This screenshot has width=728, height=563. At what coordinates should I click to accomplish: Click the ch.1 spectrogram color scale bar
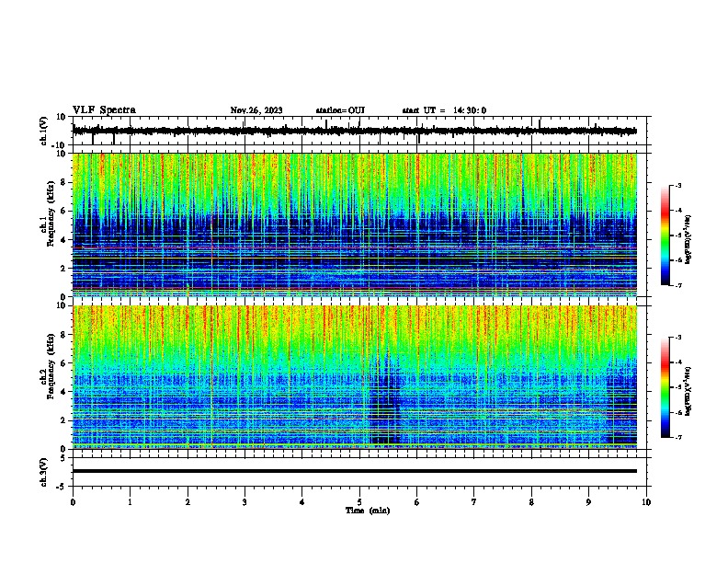click(665, 236)
